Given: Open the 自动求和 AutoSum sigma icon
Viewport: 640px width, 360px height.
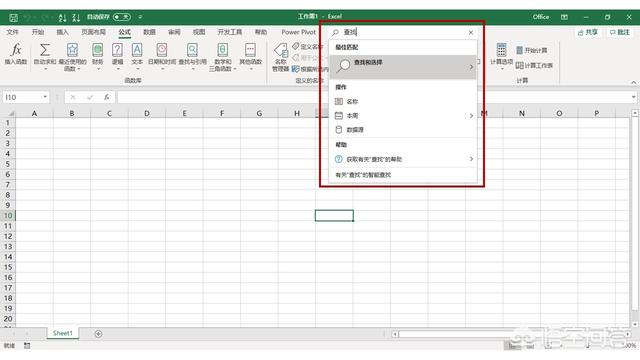Looking at the screenshot, I should (44, 50).
